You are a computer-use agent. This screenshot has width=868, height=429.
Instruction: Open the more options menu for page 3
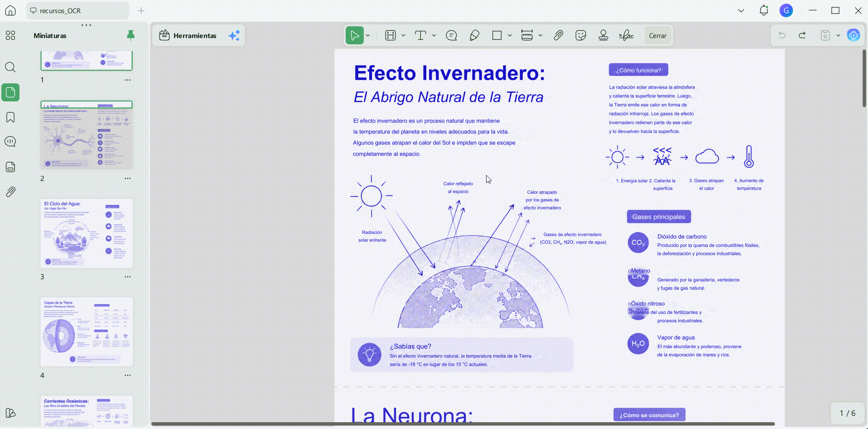(128, 277)
